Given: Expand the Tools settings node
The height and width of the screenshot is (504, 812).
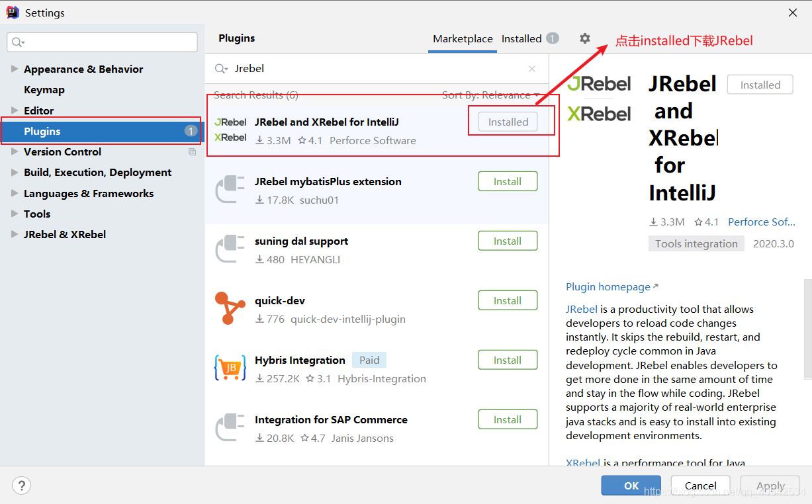Looking at the screenshot, I should (15, 214).
